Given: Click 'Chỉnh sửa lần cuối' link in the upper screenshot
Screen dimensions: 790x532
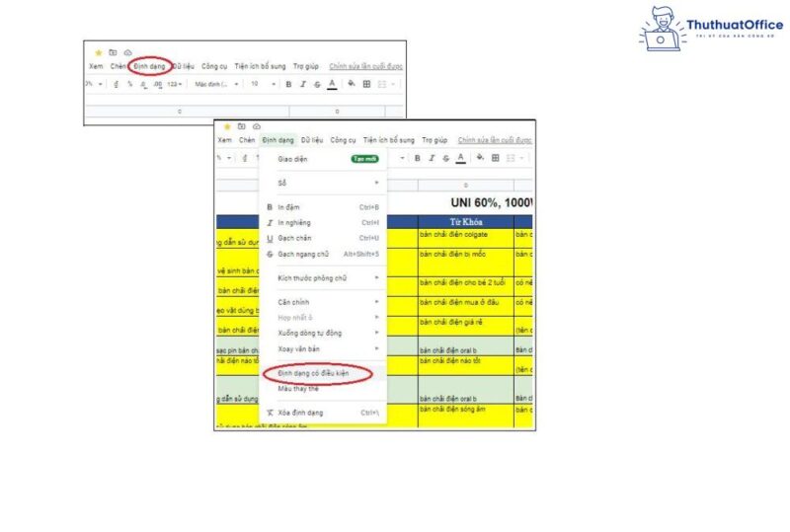Looking at the screenshot, I should [365, 66].
